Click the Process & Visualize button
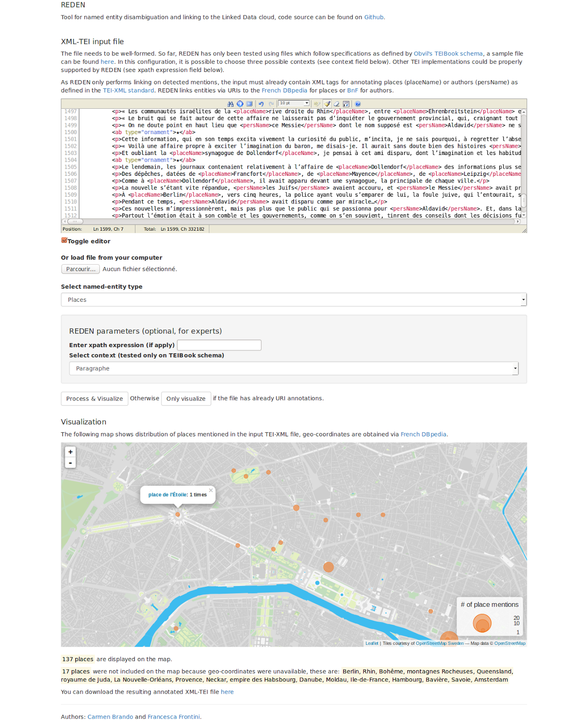Image resolution: width=588 pixels, height=725 pixels. pyautogui.click(x=95, y=399)
